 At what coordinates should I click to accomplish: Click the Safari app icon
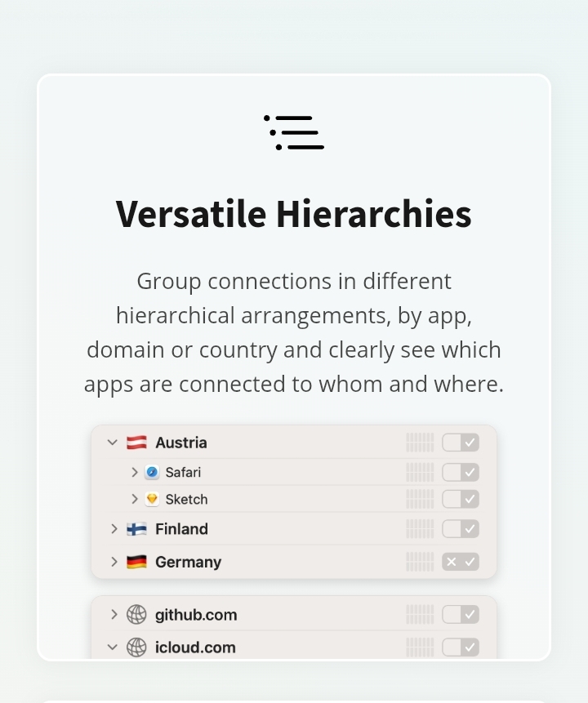point(152,473)
